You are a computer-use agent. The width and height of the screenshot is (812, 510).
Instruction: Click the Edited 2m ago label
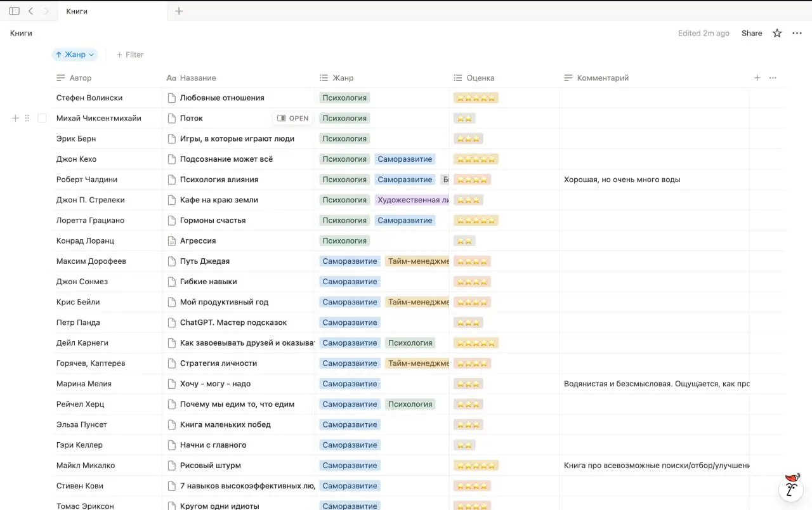(704, 33)
